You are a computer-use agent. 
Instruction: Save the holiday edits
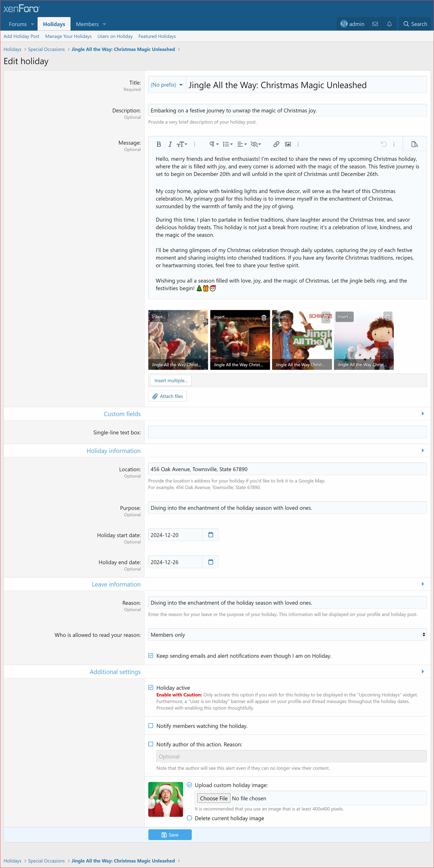tap(170, 835)
